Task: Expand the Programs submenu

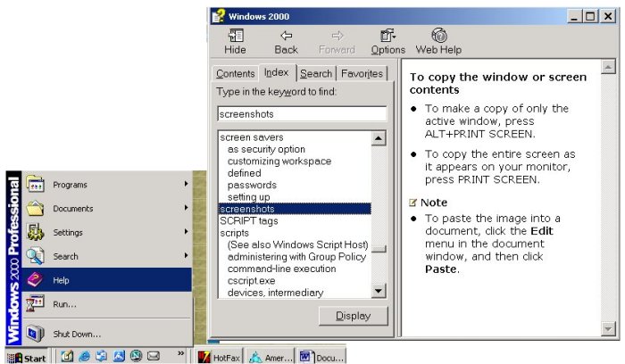Action: [107, 185]
